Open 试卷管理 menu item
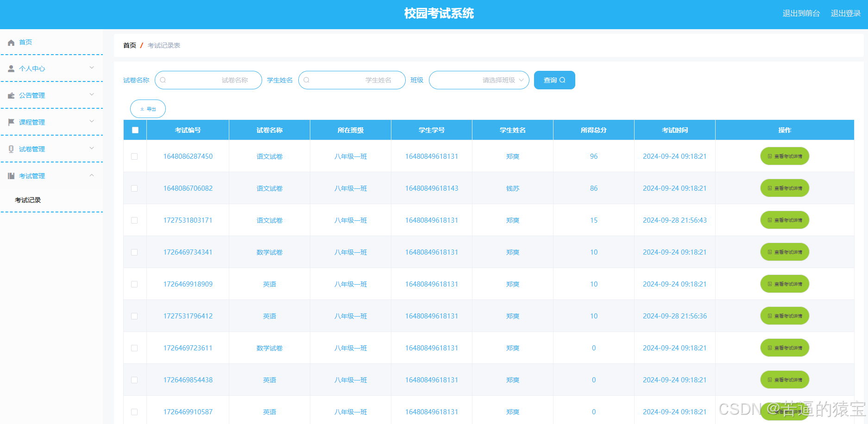 point(32,149)
